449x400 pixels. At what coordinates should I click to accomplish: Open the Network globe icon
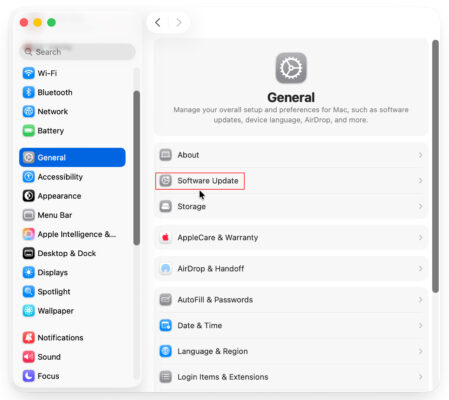29,111
